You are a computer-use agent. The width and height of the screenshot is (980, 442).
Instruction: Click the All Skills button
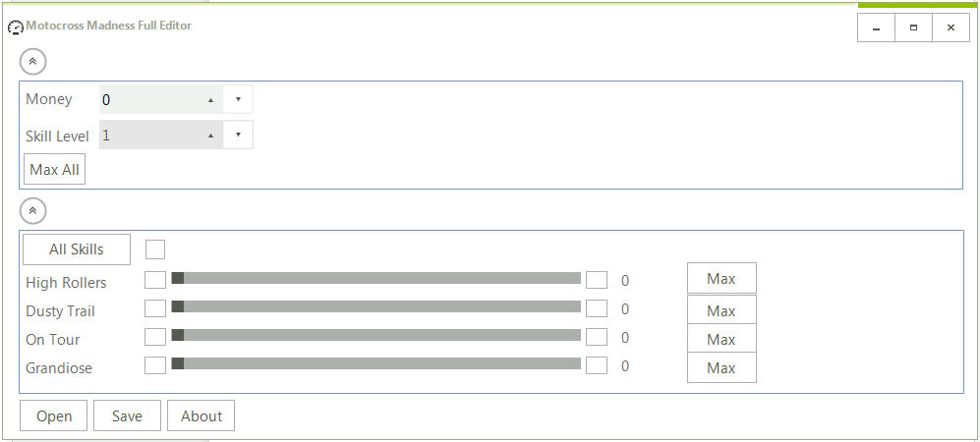(x=77, y=249)
